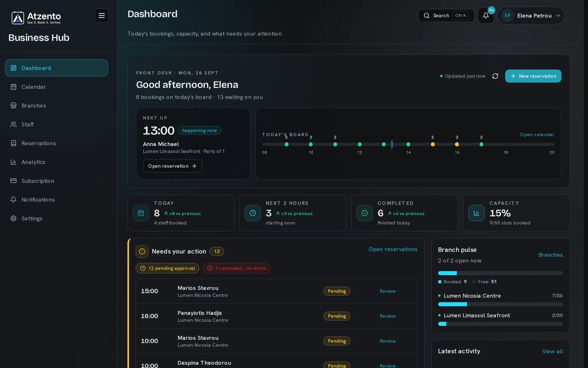Click the alert icon beside Needs your action
588x368 pixels.
pos(142,252)
